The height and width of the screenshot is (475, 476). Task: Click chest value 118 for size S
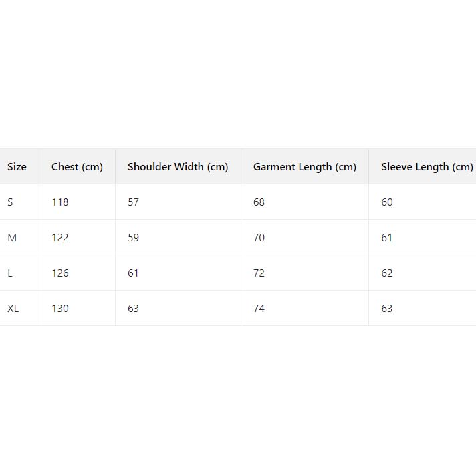[60, 202]
